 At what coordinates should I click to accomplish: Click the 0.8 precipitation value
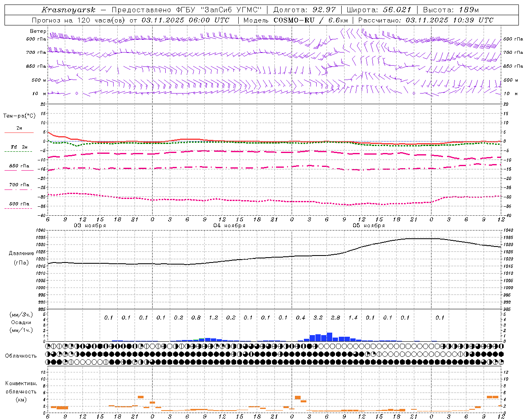(x=196, y=318)
